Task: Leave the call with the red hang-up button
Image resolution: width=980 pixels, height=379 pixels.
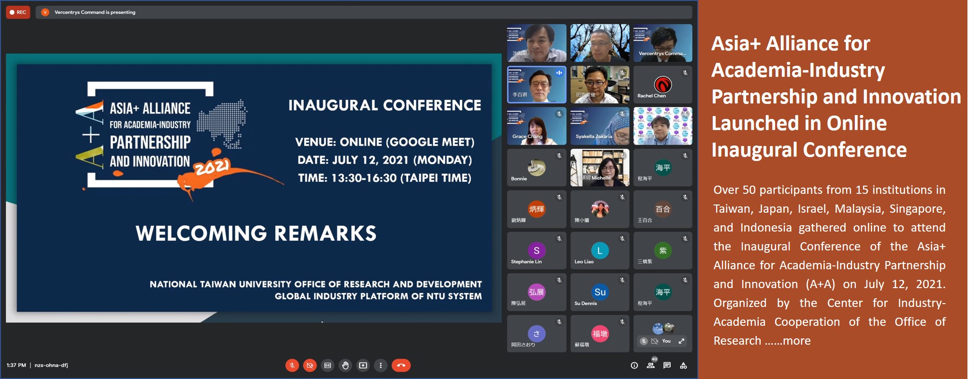Action: pyautogui.click(x=401, y=365)
